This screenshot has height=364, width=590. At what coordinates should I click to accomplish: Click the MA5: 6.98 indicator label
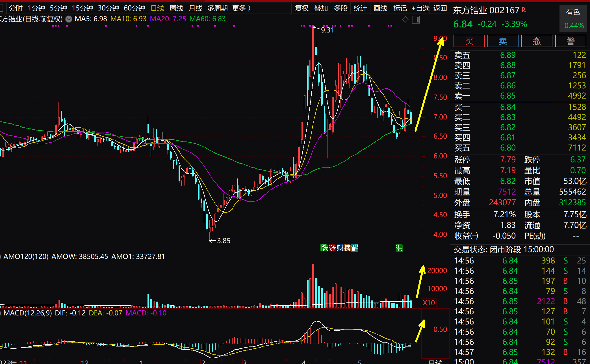click(x=91, y=19)
